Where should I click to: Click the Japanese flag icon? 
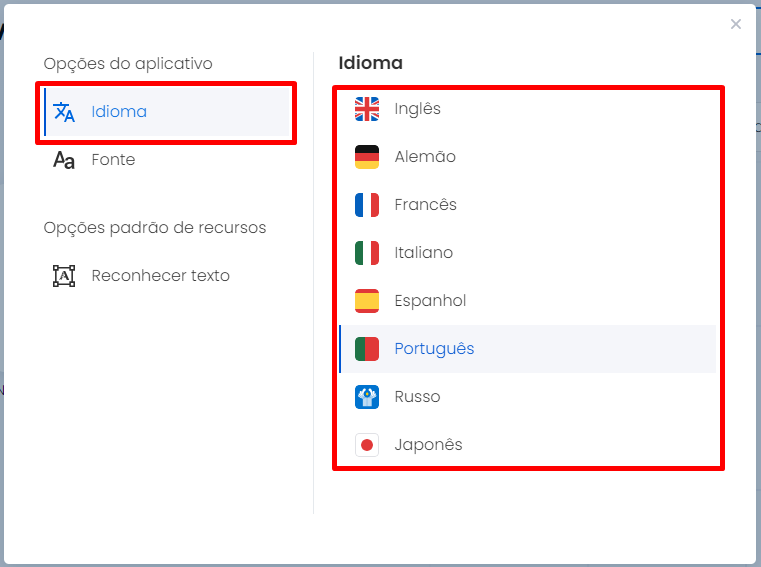click(x=367, y=445)
